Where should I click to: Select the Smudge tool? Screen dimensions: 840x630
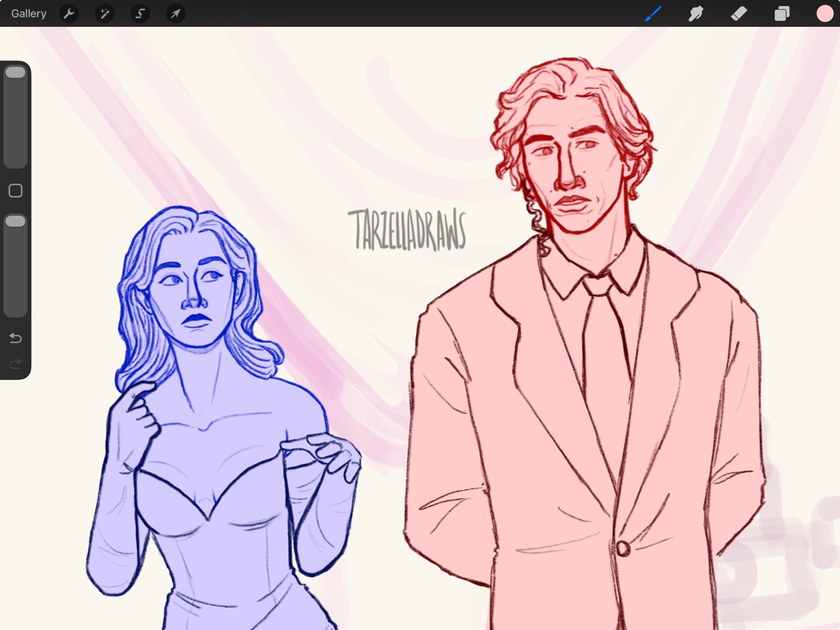(696, 13)
